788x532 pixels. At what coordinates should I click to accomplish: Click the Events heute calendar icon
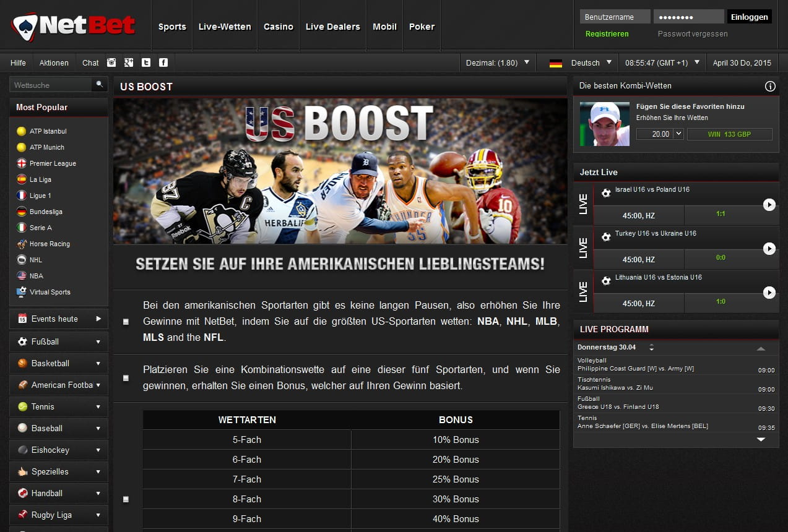[x=22, y=319]
